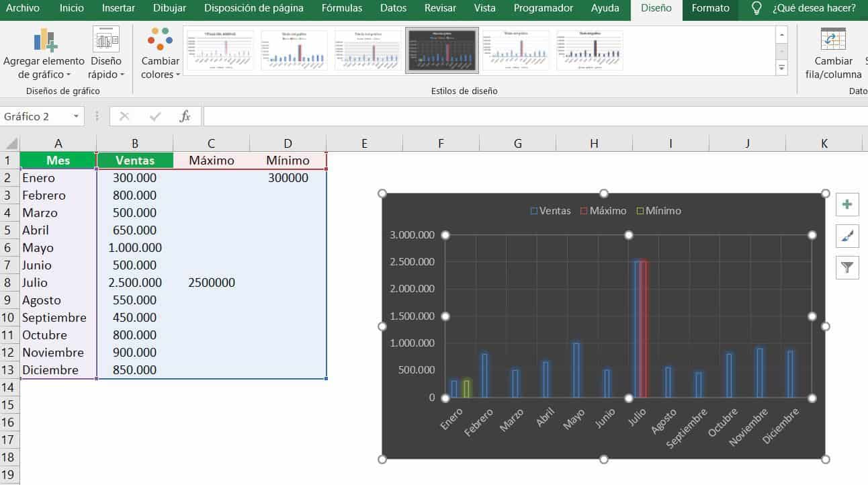This screenshot has height=485, width=868.
Task: Open chart filters funnel button
Action: click(x=847, y=267)
